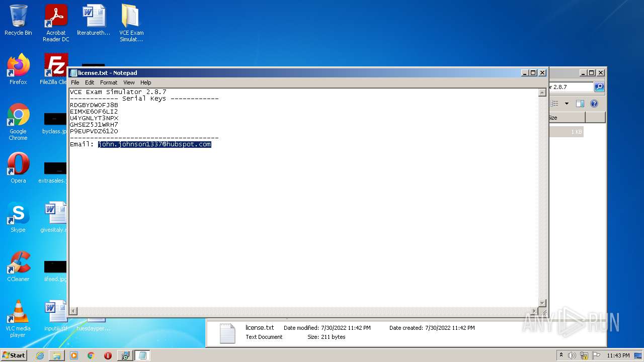The width and height of the screenshot is (644, 362).
Task: Click the license.txt file thumbnail in details pane
Action: [227, 333]
